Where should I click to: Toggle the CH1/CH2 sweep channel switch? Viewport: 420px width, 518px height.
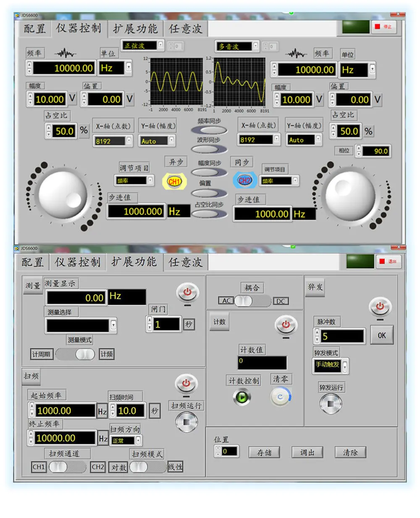coord(68,467)
